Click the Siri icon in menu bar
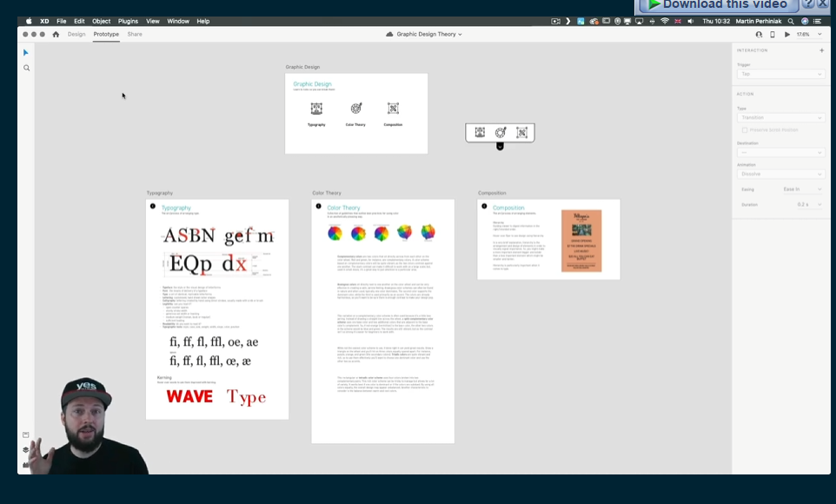 (x=805, y=22)
